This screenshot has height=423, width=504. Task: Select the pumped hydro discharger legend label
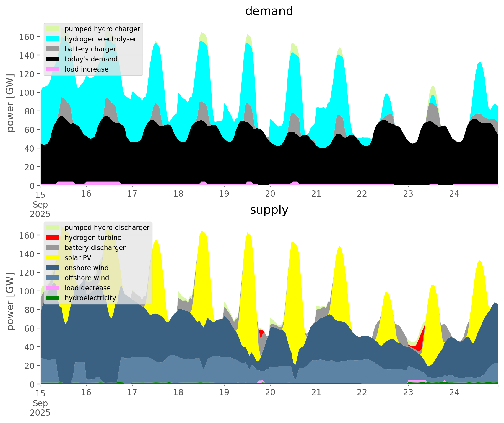click(x=107, y=228)
